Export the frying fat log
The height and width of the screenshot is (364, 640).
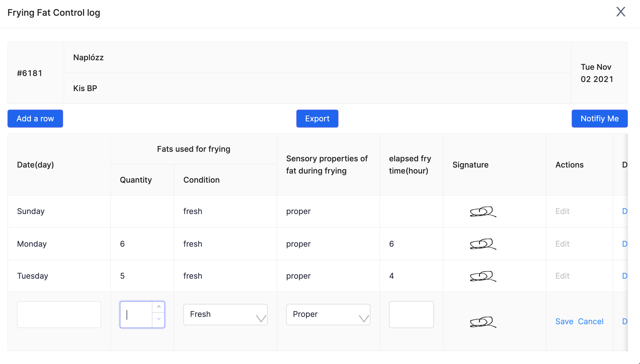click(317, 118)
